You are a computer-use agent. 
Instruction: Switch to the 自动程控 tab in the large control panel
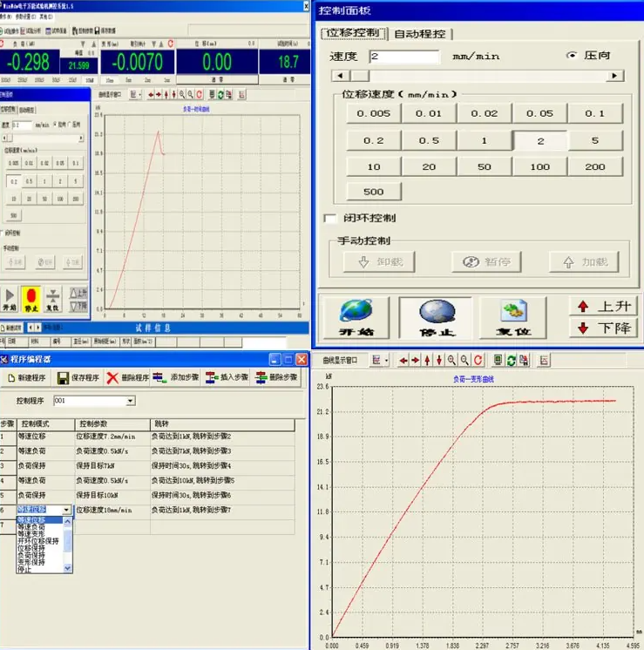(x=419, y=34)
